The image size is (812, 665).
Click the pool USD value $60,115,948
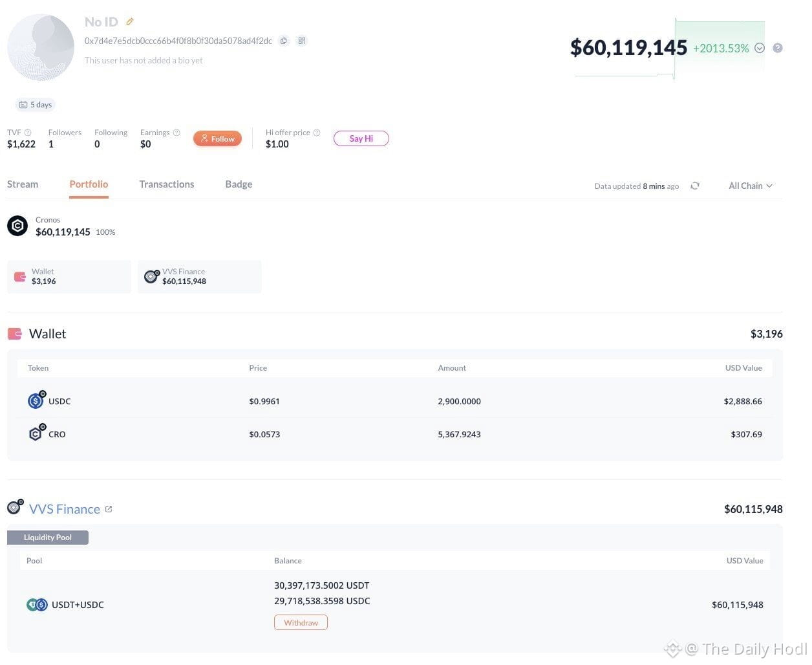(x=738, y=605)
